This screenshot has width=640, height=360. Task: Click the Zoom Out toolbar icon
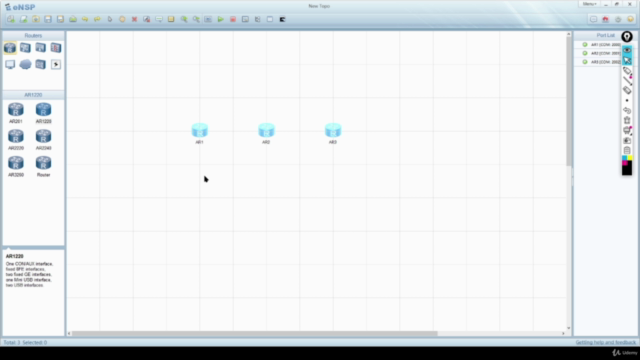(x=196, y=19)
